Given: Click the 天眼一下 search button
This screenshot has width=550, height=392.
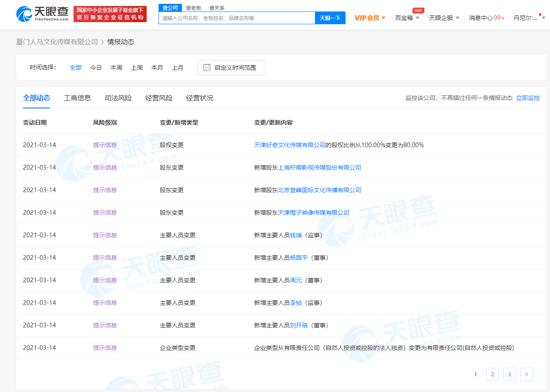Looking at the screenshot, I should tap(330, 18).
